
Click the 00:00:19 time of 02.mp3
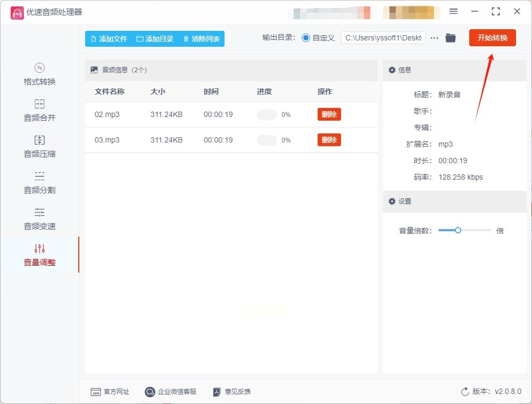click(x=218, y=115)
